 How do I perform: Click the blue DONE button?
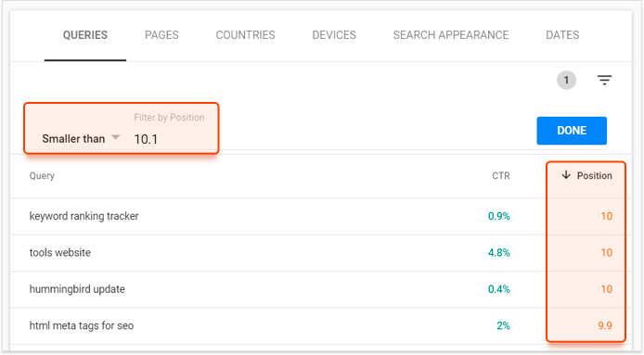point(572,131)
